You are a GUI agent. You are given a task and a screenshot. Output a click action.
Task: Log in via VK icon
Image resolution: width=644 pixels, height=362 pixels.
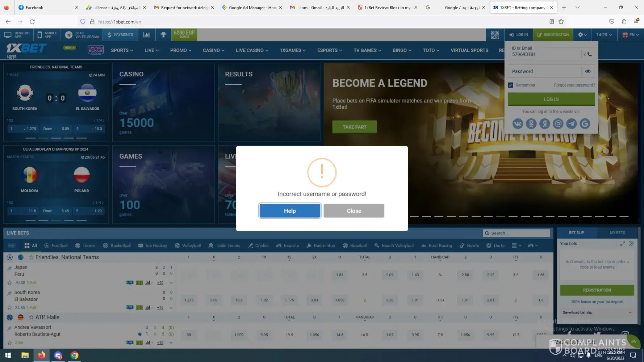point(518,124)
